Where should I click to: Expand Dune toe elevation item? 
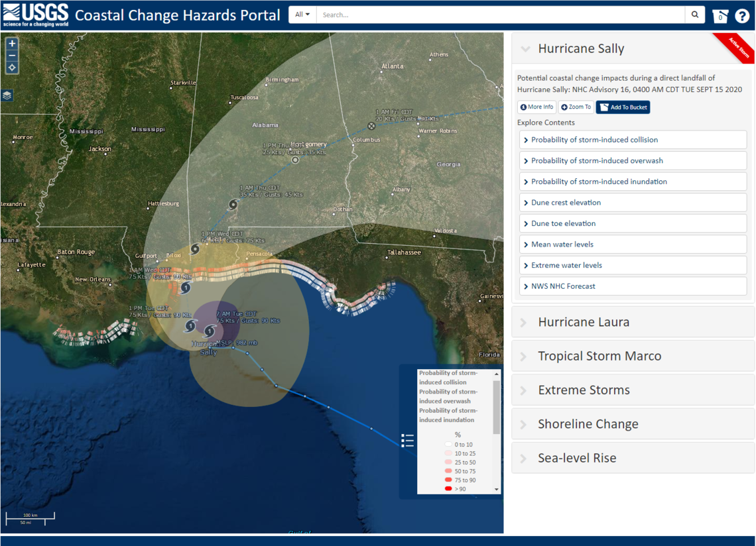pos(633,223)
